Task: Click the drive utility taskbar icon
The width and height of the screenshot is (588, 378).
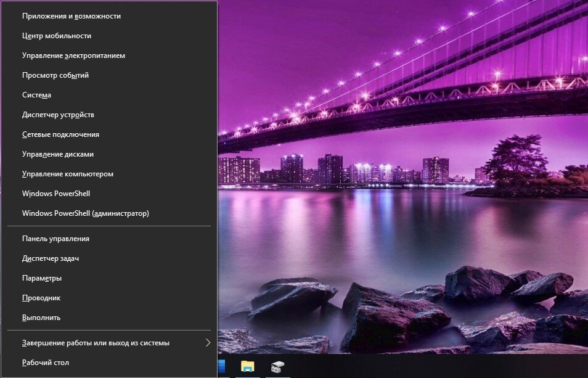Action: pos(277,366)
